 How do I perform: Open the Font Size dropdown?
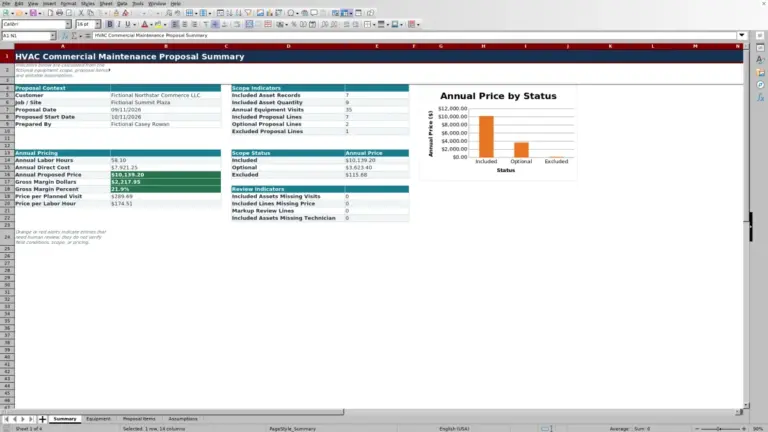pos(97,24)
